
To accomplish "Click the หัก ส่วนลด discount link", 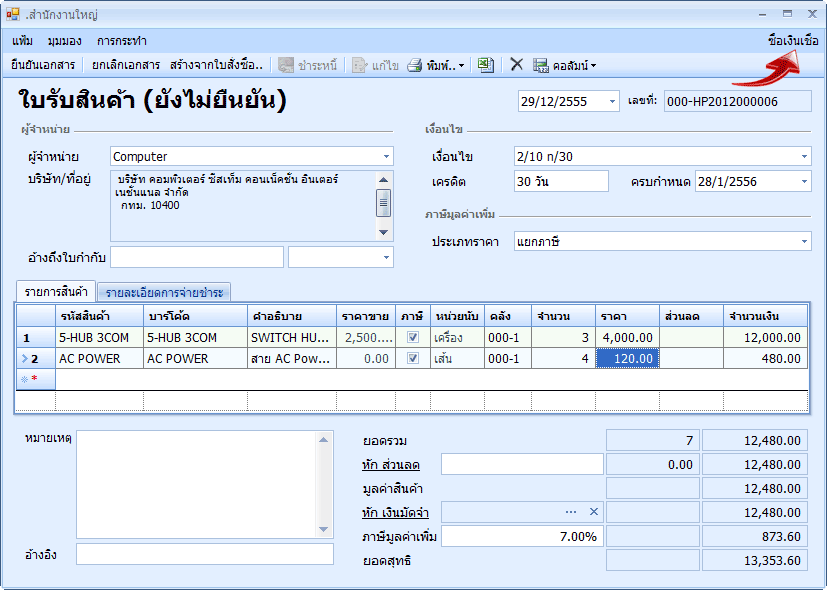I will 390,465.
